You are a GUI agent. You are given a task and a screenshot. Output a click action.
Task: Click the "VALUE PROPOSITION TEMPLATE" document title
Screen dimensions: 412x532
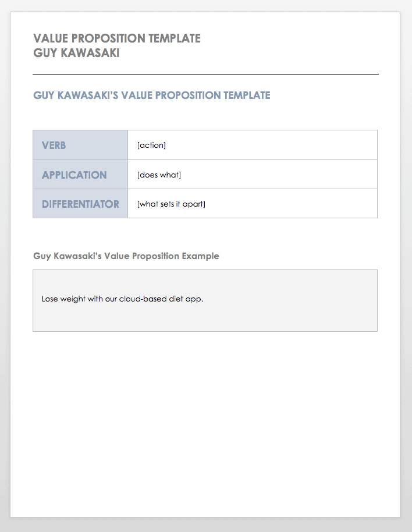click(x=117, y=38)
